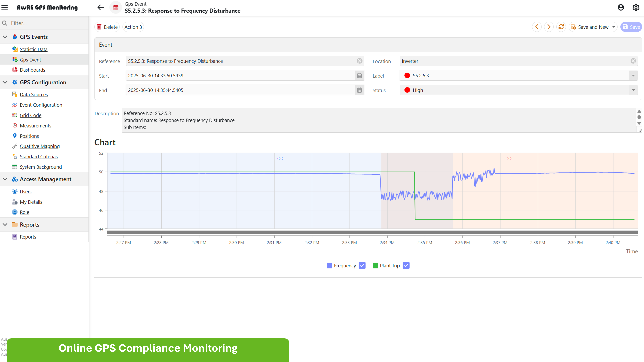This screenshot has width=644, height=362.
Task: Open Statistic Data in sidebar
Action: click(34, 49)
